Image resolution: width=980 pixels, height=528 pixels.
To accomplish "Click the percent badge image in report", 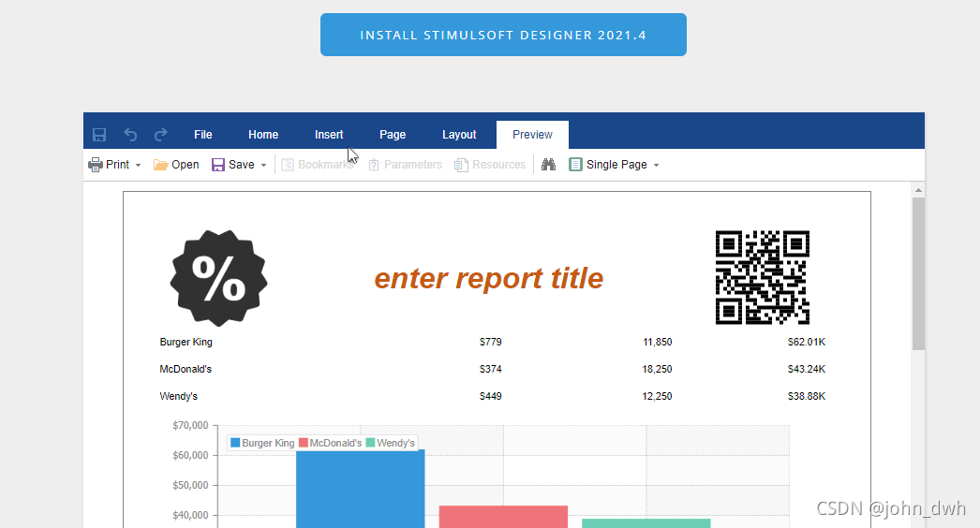I will coord(218,278).
